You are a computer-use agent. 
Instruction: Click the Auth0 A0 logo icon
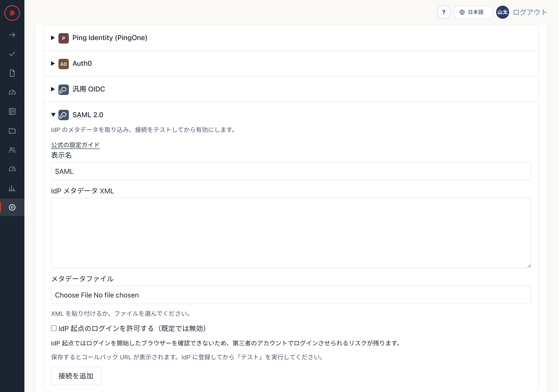coord(63,64)
